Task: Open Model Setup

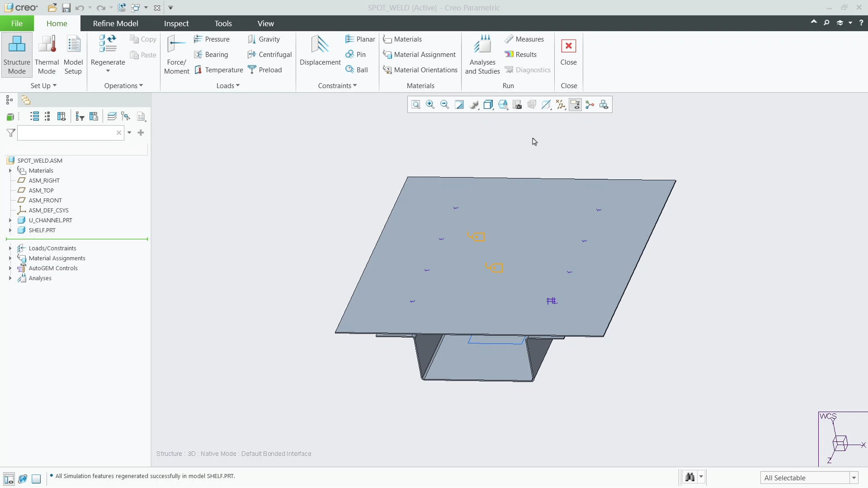Action: (73, 55)
